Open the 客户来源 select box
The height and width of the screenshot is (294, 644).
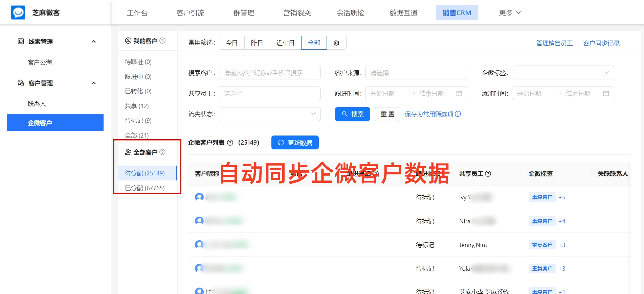(x=416, y=73)
